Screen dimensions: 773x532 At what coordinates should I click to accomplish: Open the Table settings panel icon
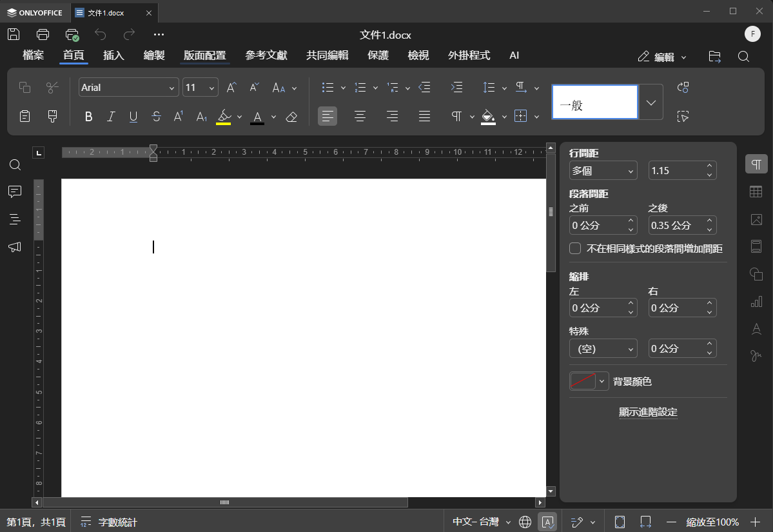[756, 192]
